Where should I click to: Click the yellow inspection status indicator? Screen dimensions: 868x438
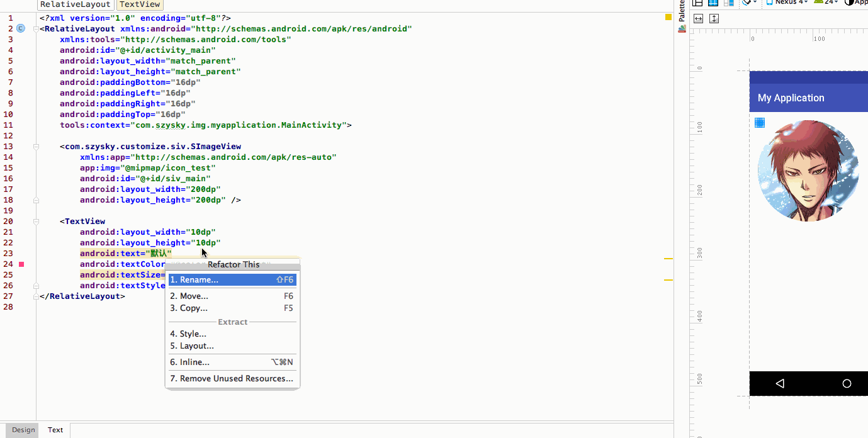[668, 18]
